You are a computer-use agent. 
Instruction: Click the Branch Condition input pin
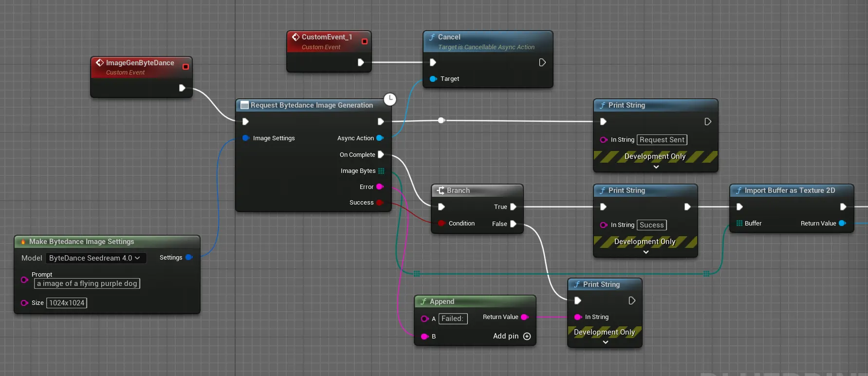pos(441,224)
